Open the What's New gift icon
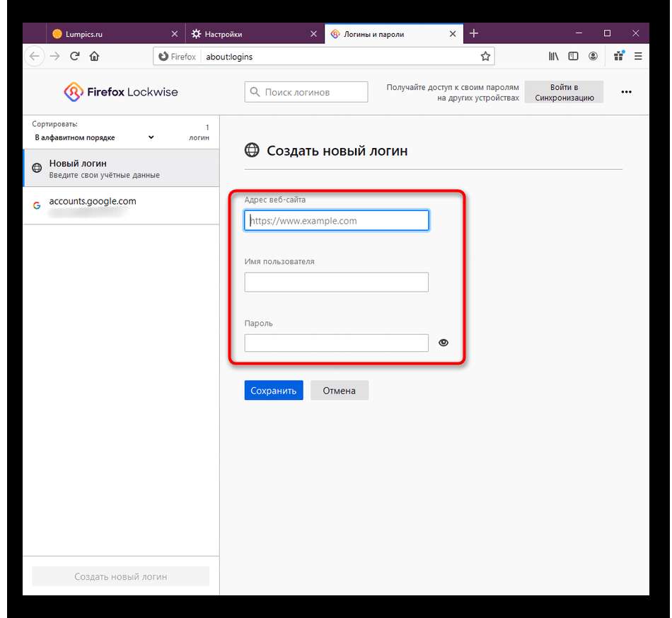Viewport: 672px width, 618px height. 619,56
